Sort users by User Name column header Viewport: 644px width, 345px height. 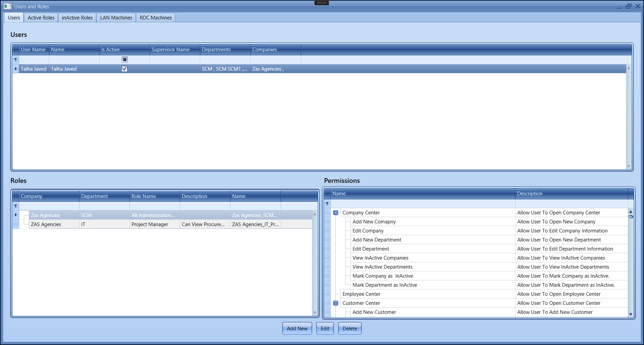34,50
